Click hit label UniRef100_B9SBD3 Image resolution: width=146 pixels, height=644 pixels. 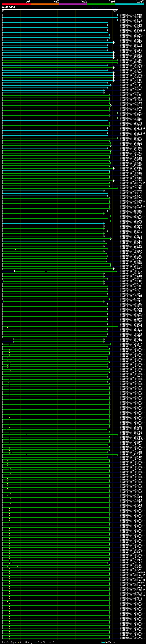(131, 42)
